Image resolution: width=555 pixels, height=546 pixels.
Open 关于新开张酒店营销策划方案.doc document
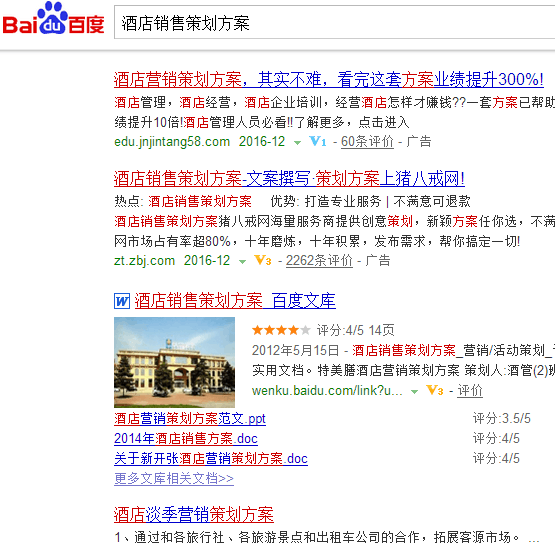[211, 459]
